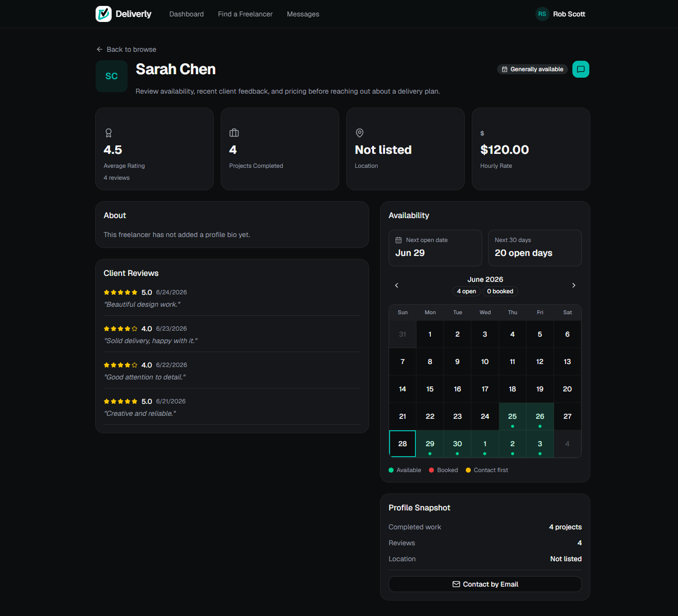Image resolution: width=678 pixels, height=616 pixels.
Task: Open Find a Freelancer page
Action: pyautogui.click(x=245, y=14)
